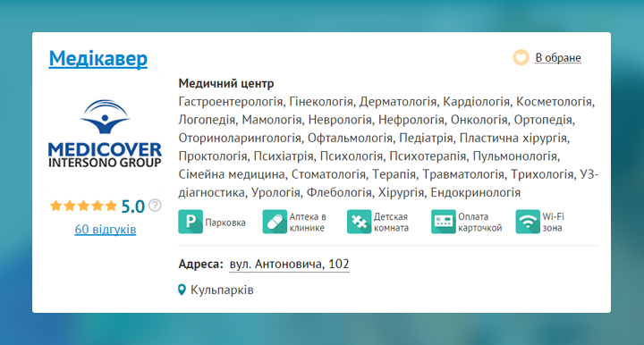Click the 'Аптека в клинике' pill icon
Image resolution: width=644 pixels, height=345 pixels.
pos(275,222)
